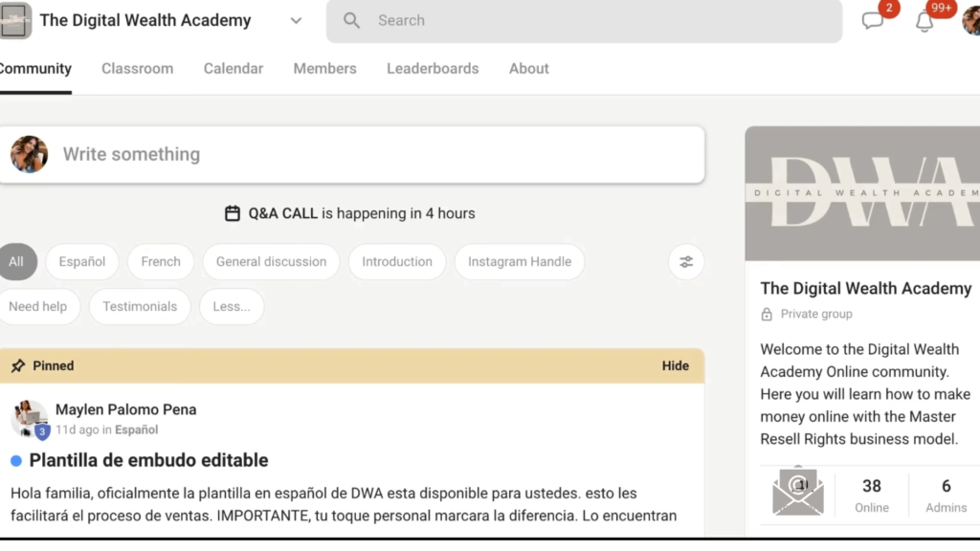The width and height of the screenshot is (980, 551).
Task: Collapse categories with the Less... chip
Action: coord(232,307)
